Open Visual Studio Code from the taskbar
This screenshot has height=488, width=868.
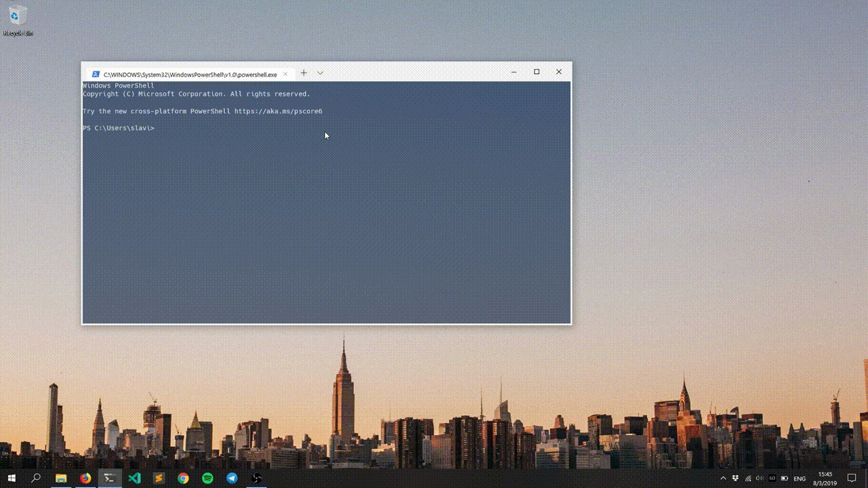(x=134, y=478)
